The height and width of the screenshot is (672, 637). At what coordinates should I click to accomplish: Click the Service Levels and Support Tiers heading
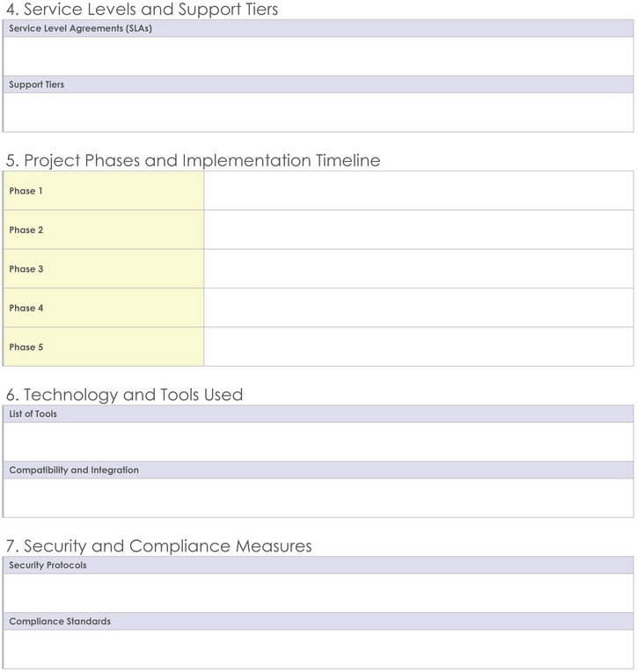pyautogui.click(x=142, y=9)
